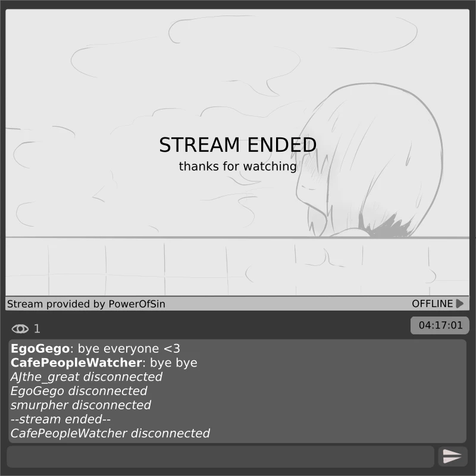476x476 pixels.
Task: Click the 04:17:01 timer badge
Action: pyautogui.click(x=440, y=325)
